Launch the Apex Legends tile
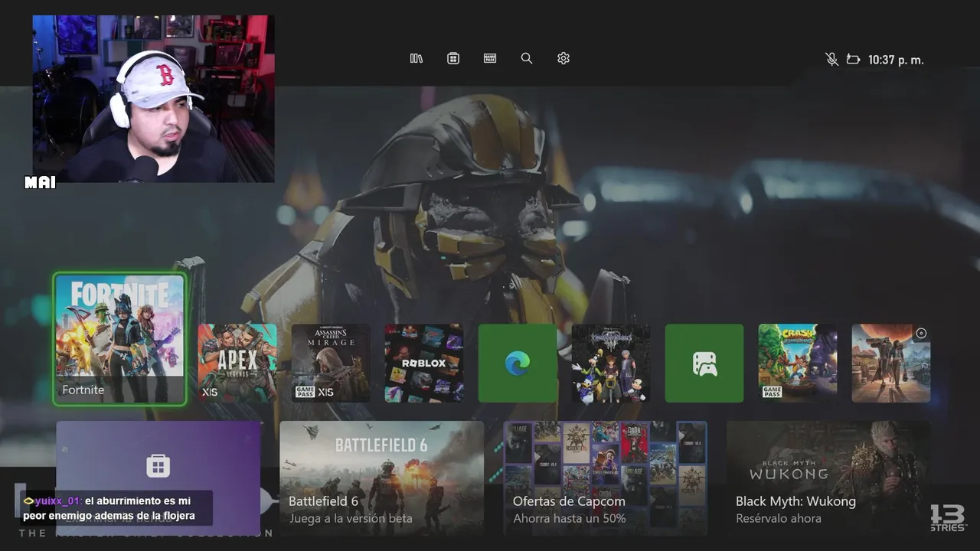Viewport: 980px width, 551px height. (x=237, y=363)
